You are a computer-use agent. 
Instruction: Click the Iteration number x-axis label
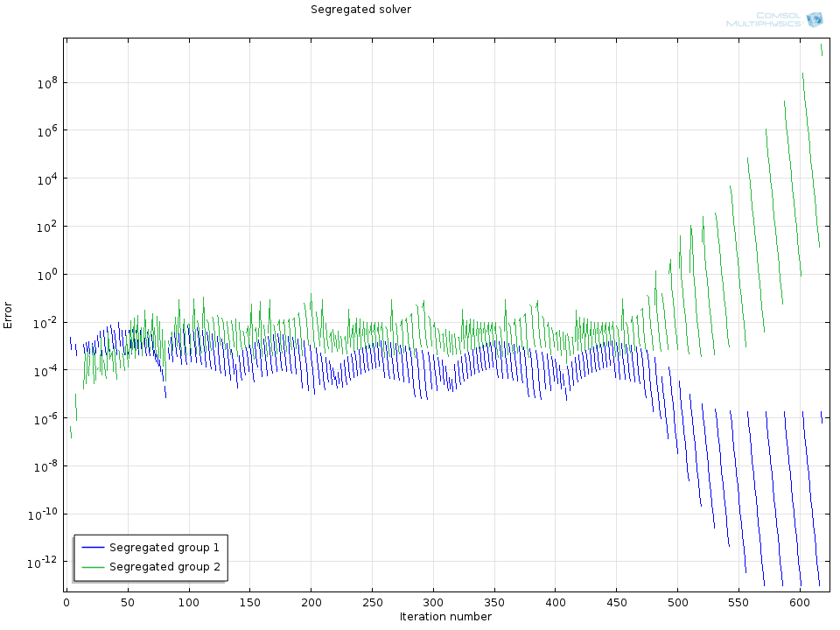click(445, 617)
